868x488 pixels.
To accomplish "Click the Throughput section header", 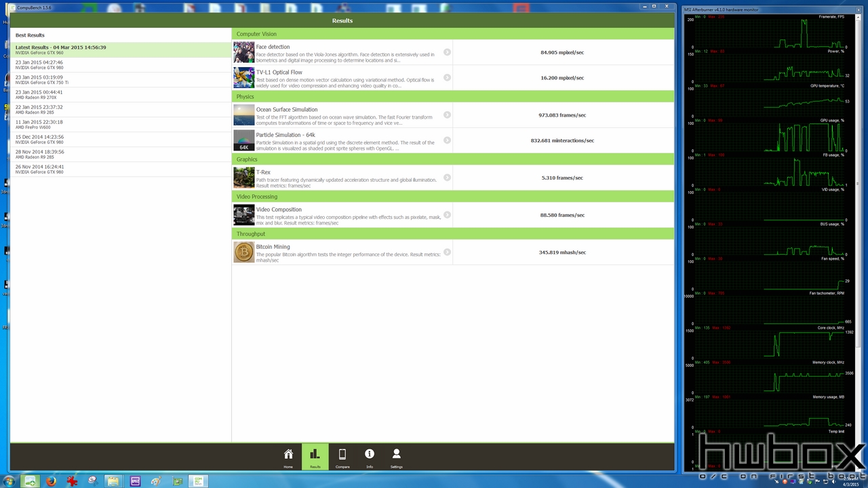I will (x=453, y=234).
